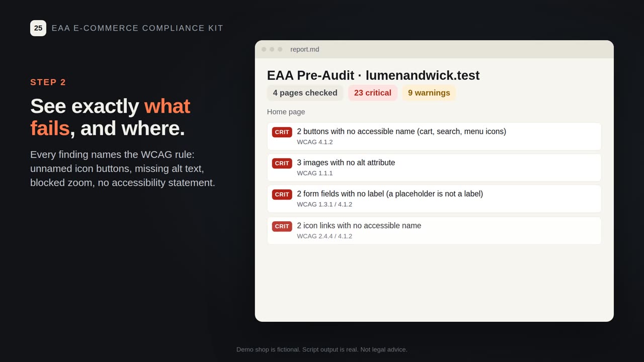Click the first gray window control dot
The width and height of the screenshot is (644, 362).
(264, 49)
